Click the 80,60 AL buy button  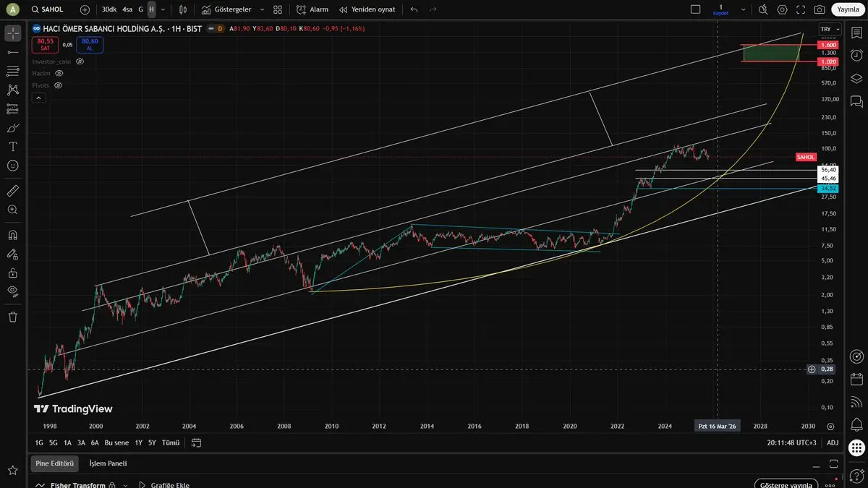click(90, 45)
